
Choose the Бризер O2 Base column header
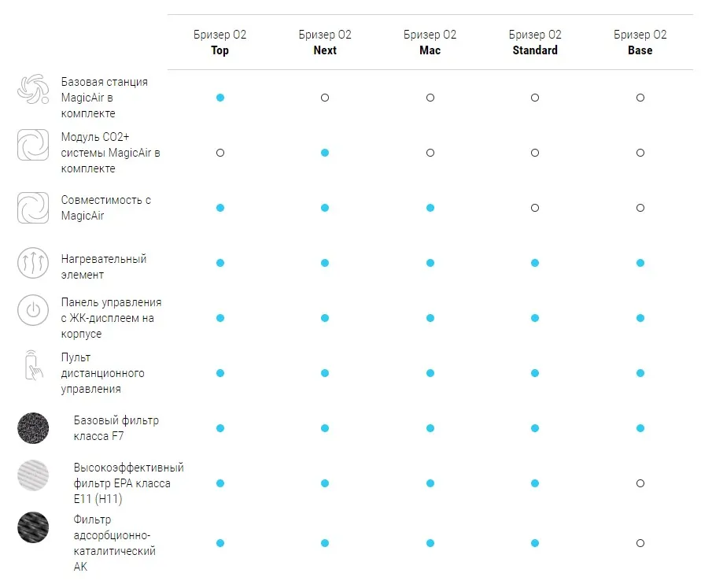[640, 43]
